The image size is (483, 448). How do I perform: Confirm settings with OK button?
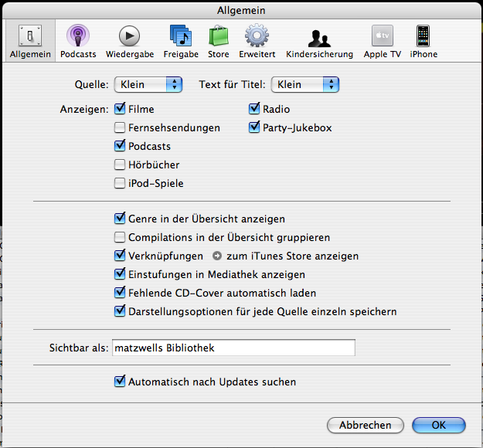pyautogui.click(x=438, y=425)
